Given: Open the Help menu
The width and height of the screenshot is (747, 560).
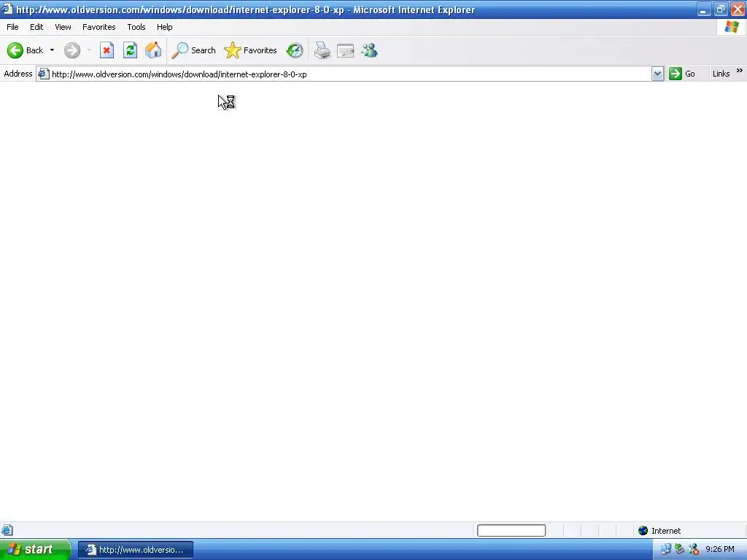Looking at the screenshot, I should click(164, 27).
